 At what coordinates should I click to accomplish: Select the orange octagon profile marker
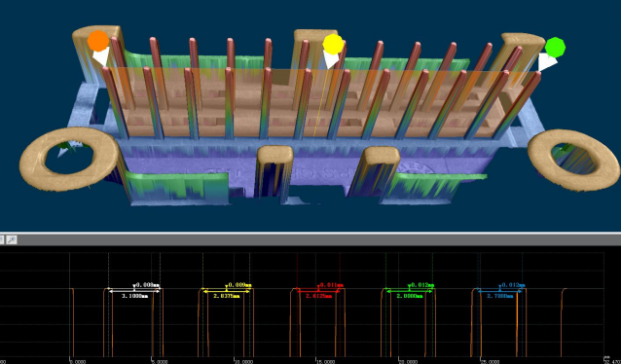98,41
